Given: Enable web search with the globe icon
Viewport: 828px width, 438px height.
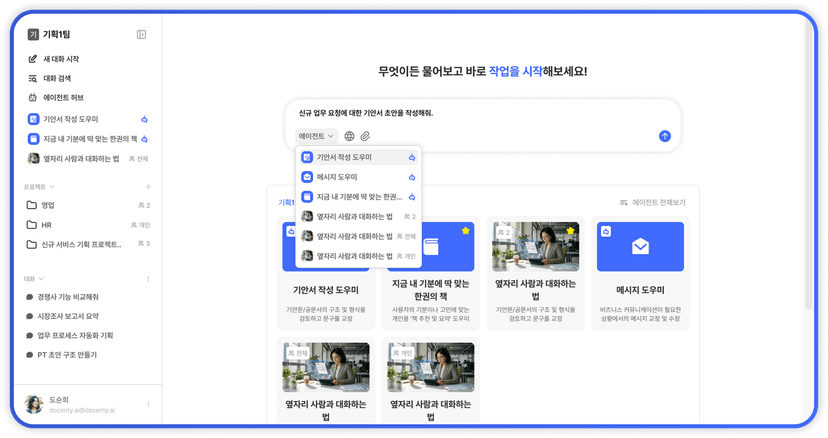Looking at the screenshot, I should 349,136.
